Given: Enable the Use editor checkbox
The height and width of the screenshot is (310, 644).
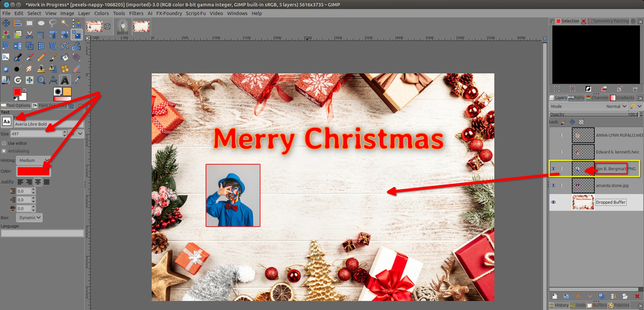Looking at the screenshot, I should (4, 143).
